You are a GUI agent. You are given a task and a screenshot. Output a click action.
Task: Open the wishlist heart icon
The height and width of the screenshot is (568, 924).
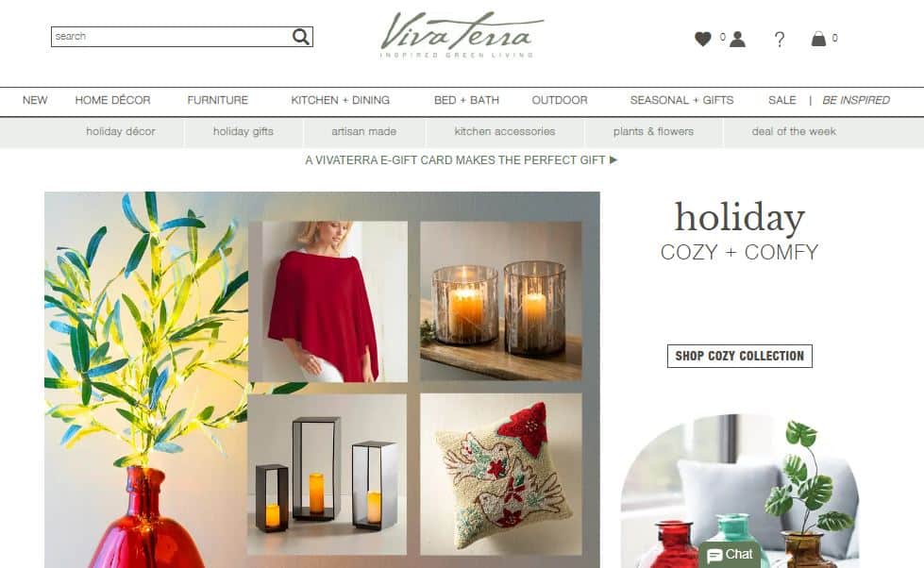pos(702,39)
